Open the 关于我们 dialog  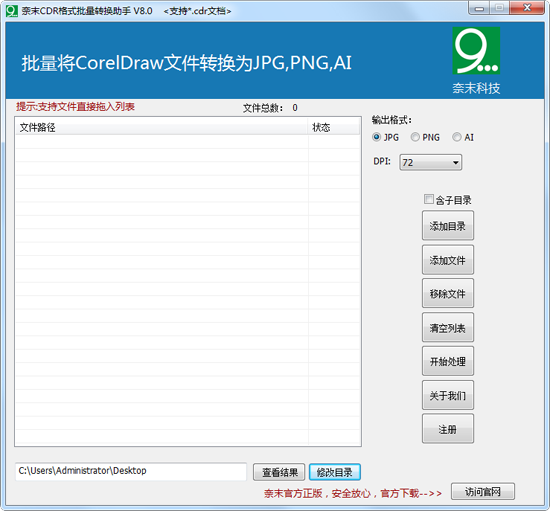point(448,395)
